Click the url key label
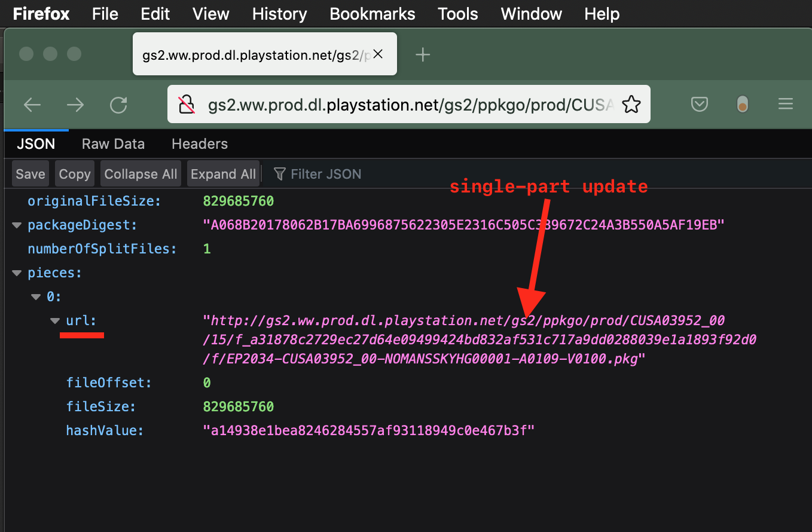The image size is (812, 532). tap(82, 321)
